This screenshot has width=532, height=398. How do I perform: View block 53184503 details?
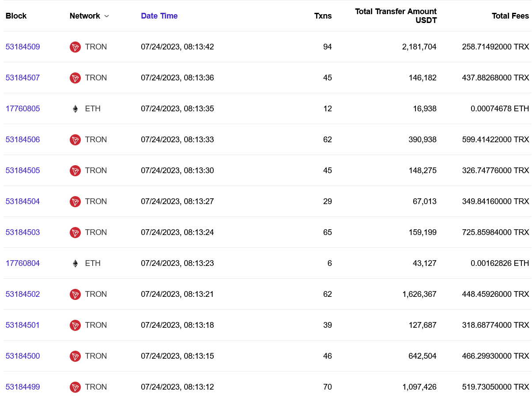23,232
